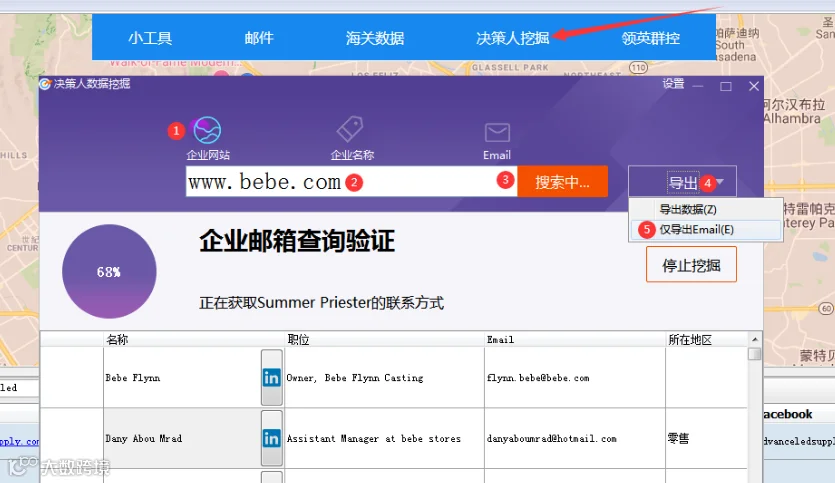Sort by the Email column header
The height and width of the screenshot is (483, 835).
(575, 340)
